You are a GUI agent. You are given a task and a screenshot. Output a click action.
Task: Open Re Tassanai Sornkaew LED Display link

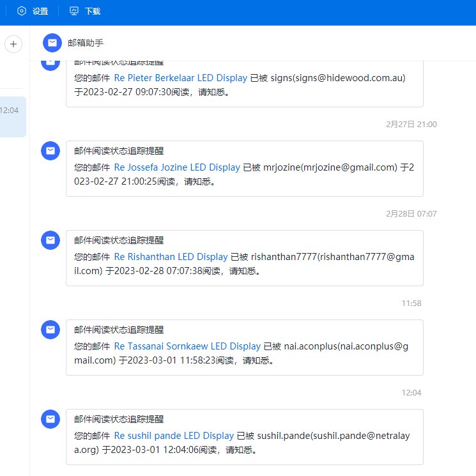pyautogui.click(x=187, y=346)
